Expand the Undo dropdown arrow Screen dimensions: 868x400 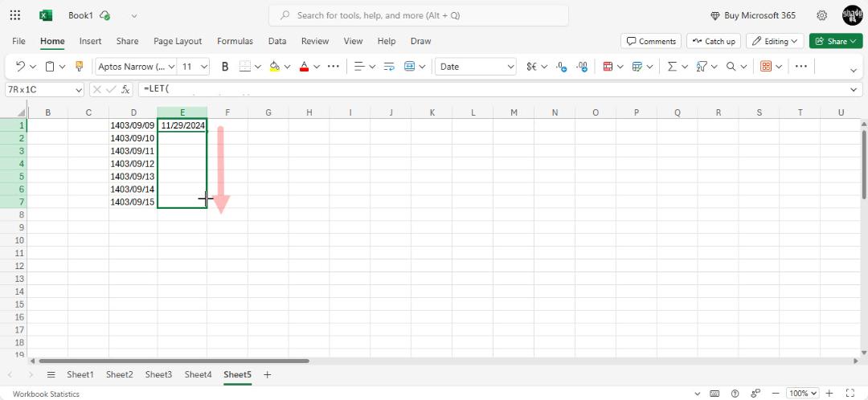point(33,67)
